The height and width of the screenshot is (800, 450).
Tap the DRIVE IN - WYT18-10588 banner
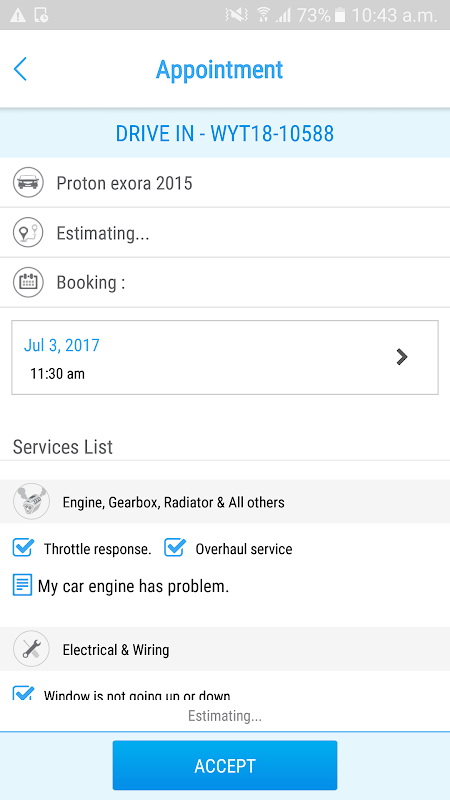[x=225, y=133]
